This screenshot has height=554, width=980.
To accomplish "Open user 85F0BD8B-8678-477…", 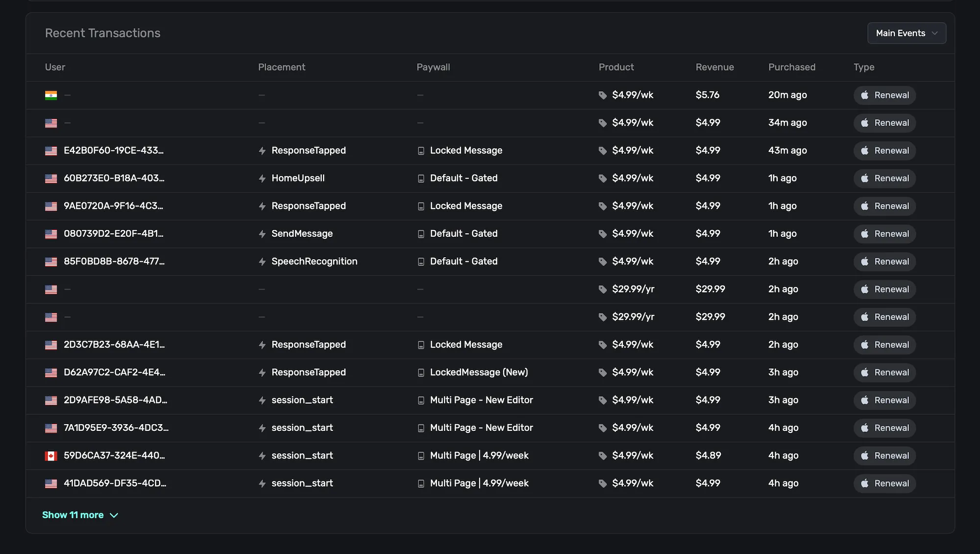I will 114,261.
